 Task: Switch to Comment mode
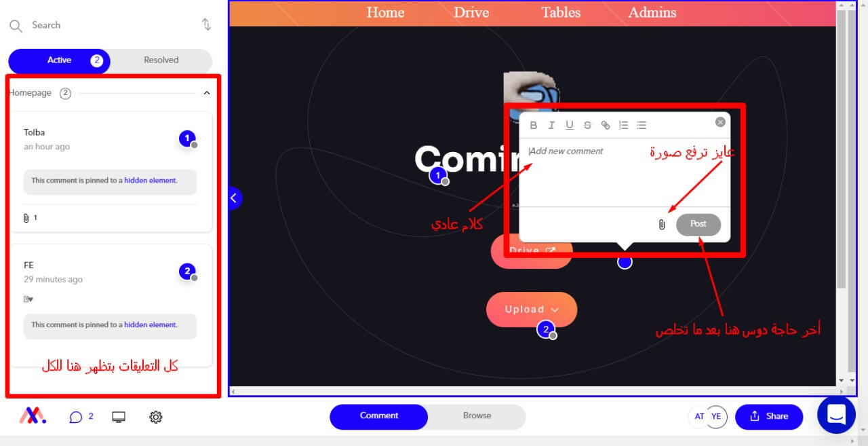point(379,416)
